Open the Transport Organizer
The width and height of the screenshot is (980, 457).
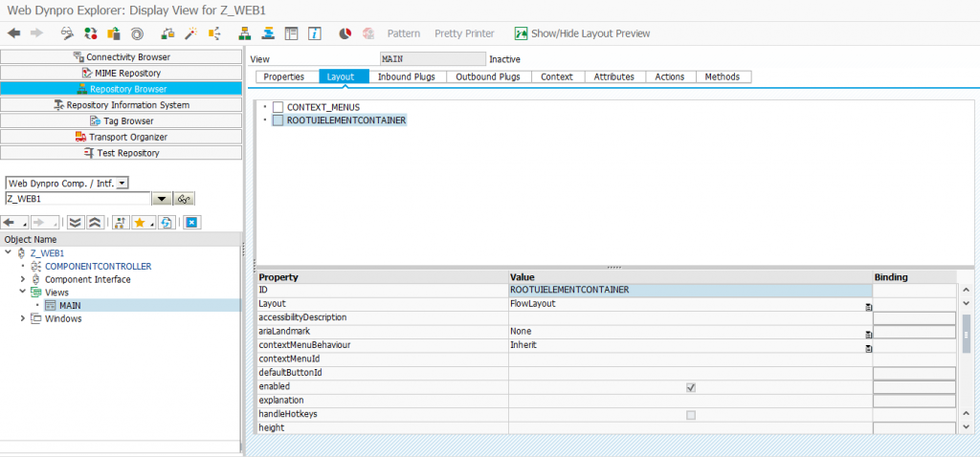point(122,137)
